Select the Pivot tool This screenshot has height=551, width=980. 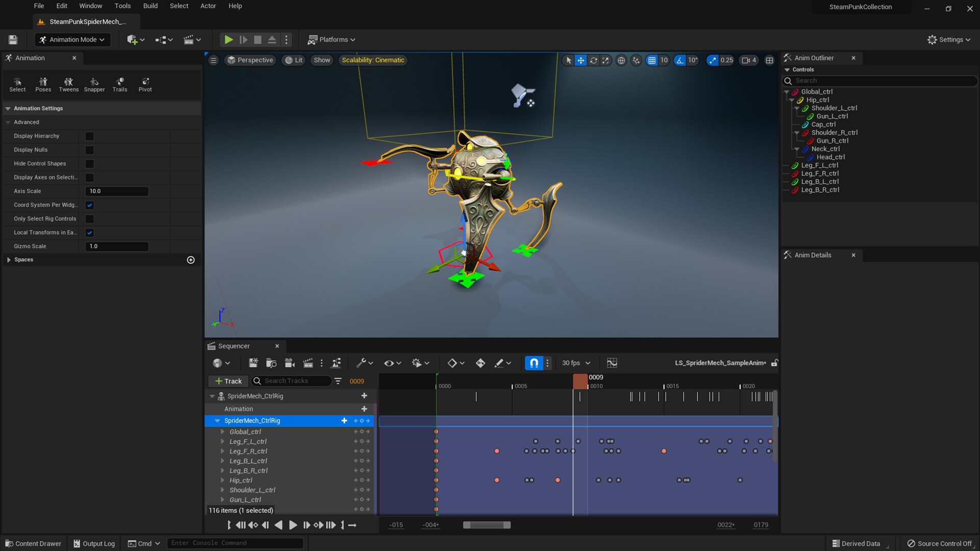[x=145, y=84]
